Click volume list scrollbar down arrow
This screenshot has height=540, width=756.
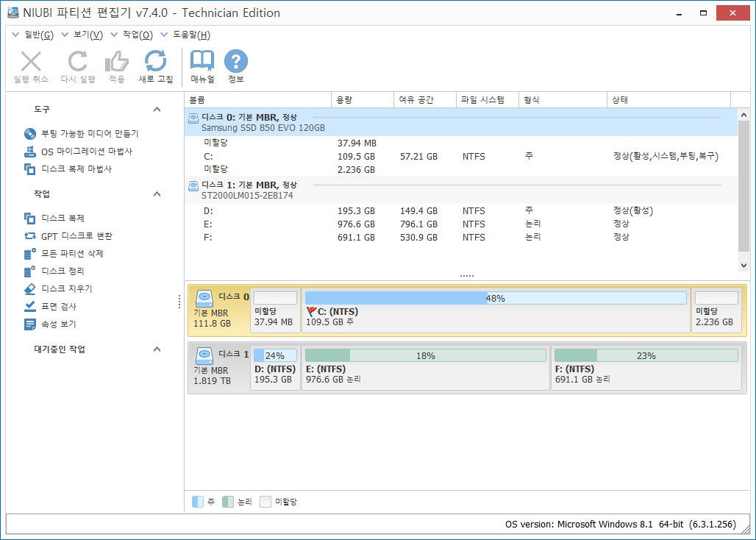pyautogui.click(x=743, y=265)
